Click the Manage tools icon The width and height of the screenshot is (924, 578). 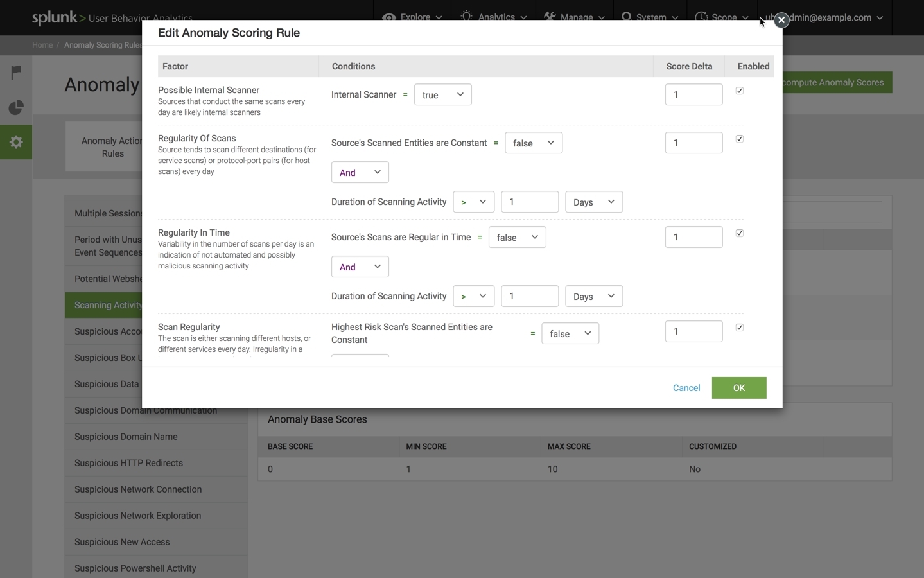pos(550,17)
